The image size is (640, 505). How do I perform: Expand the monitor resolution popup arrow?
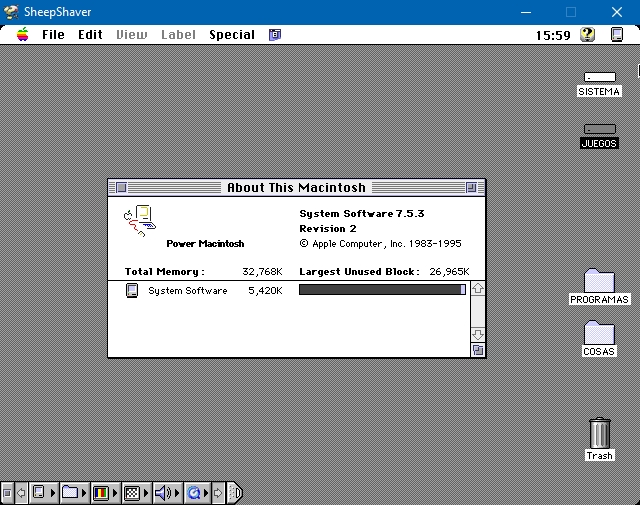coord(146,493)
